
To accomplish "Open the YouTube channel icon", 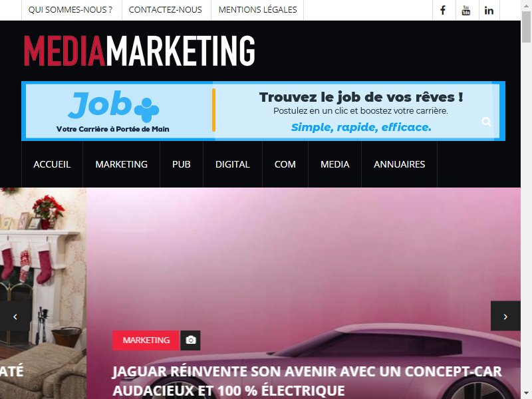I will click(466, 10).
